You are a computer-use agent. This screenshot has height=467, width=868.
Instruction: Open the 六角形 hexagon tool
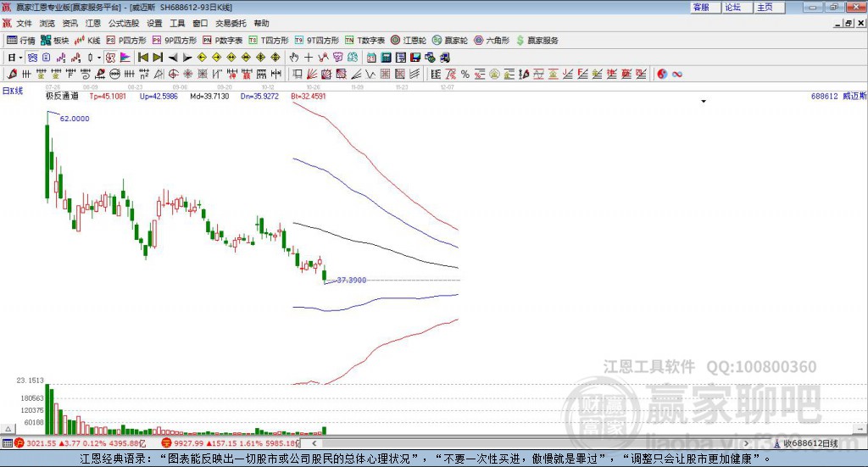click(x=492, y=41)
